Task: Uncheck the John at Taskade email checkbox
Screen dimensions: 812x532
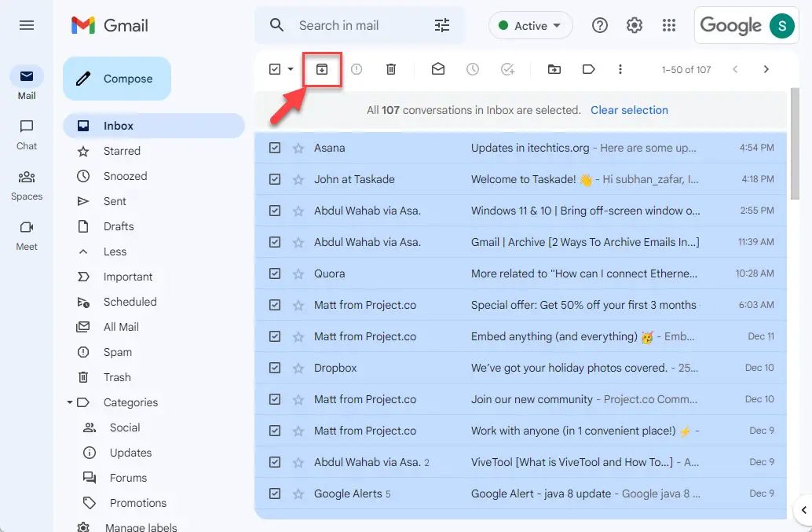Action: [275, 179]
